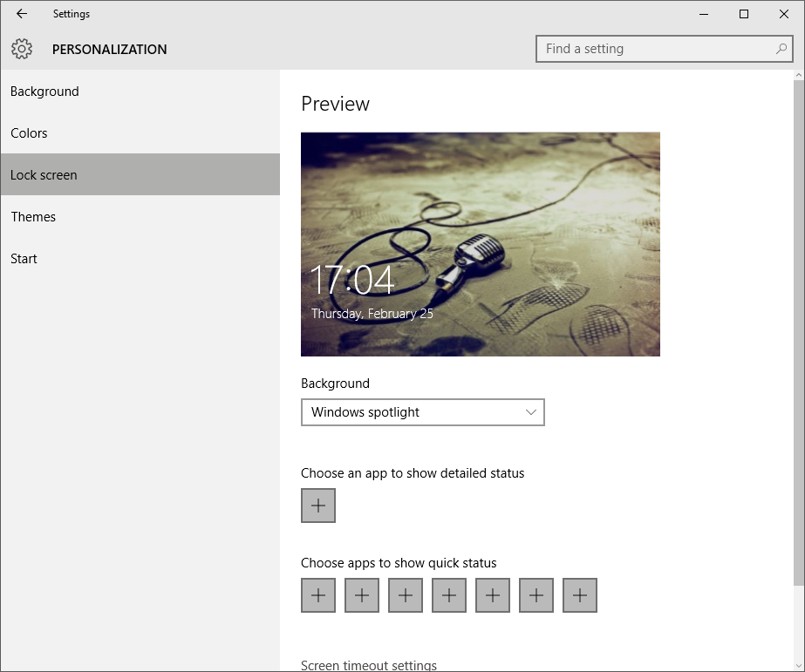The width and height of the screenshot is (805, 672).
Task: Open settings home via gear icon
Action: (22, 50)
